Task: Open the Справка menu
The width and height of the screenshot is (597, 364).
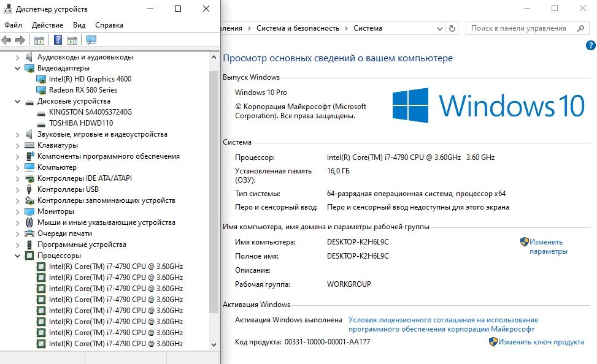Action: [x=109, y=25]
